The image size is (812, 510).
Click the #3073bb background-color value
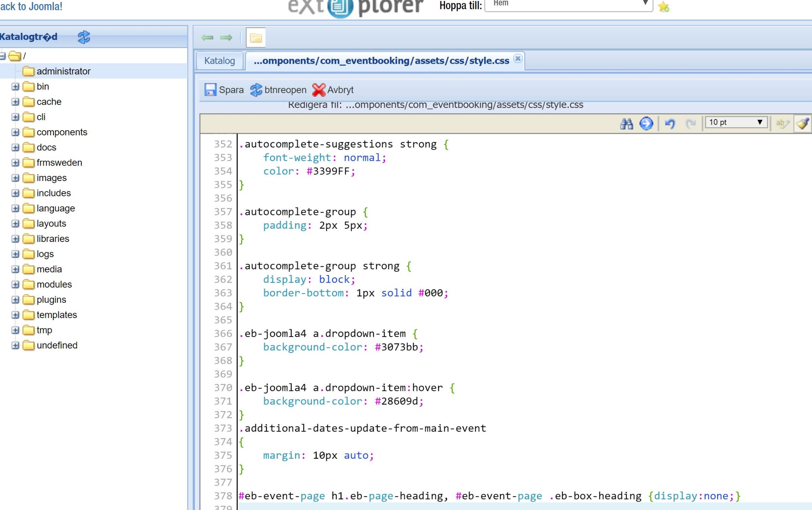pos(396,347)
